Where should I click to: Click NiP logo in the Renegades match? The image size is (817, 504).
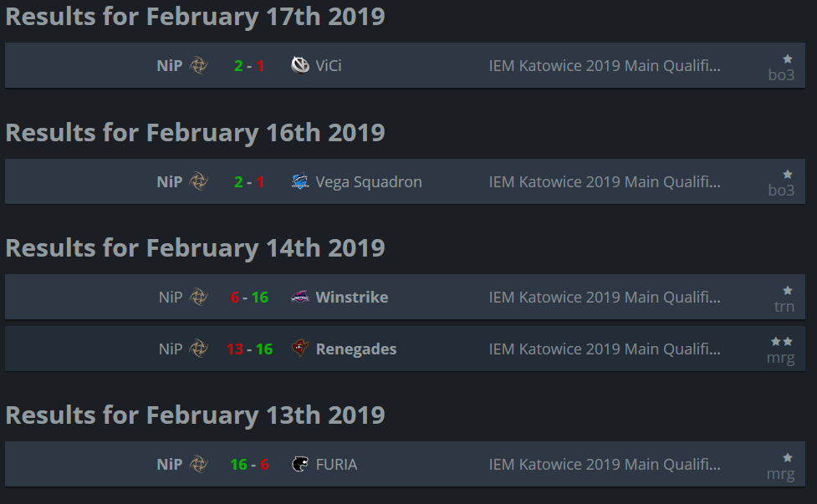(x=198, y=349)
